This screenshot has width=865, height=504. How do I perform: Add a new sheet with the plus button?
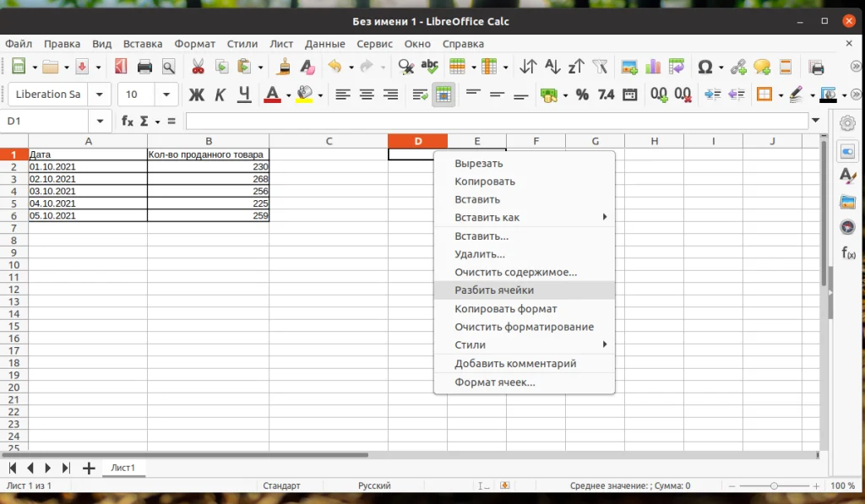click(x=90, y=467)
